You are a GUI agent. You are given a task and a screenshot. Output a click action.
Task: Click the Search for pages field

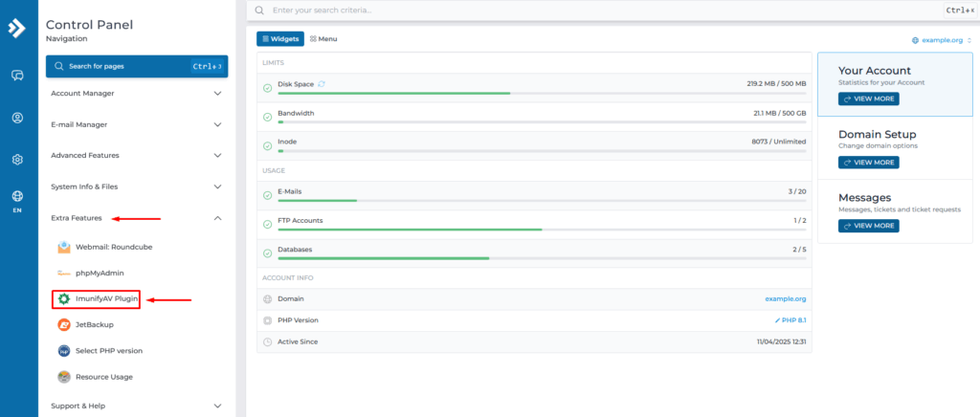pos(124,66)
